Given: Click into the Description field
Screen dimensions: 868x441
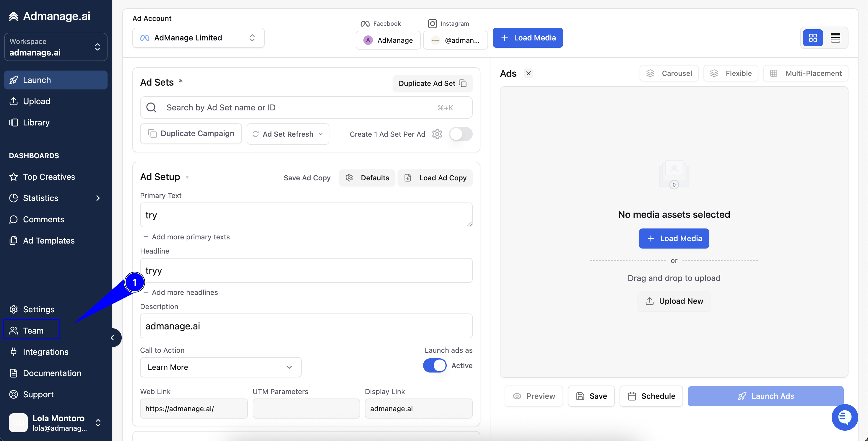Looking at the screenshot, I should click(x=306, y=326).
